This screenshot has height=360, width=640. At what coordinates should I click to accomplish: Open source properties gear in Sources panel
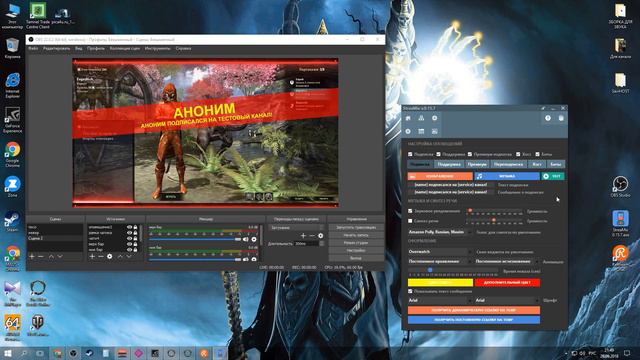109,256
